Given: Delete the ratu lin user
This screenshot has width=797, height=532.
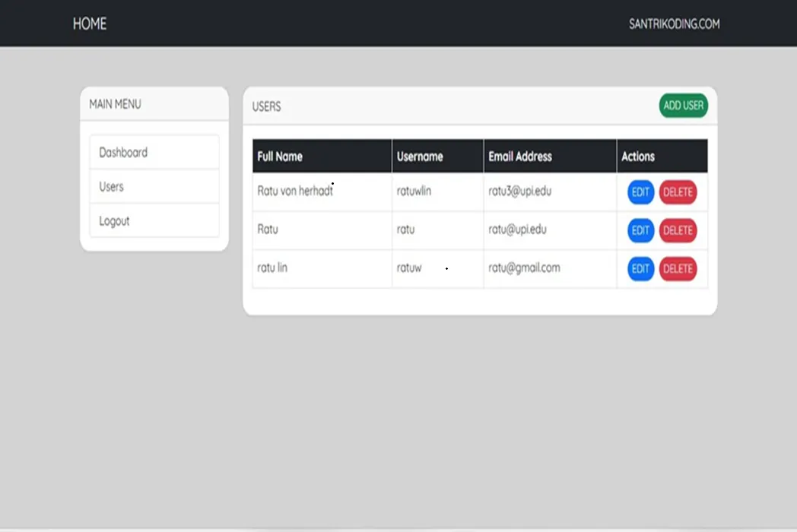Looking at the screenshot, I should pos(678,269).
